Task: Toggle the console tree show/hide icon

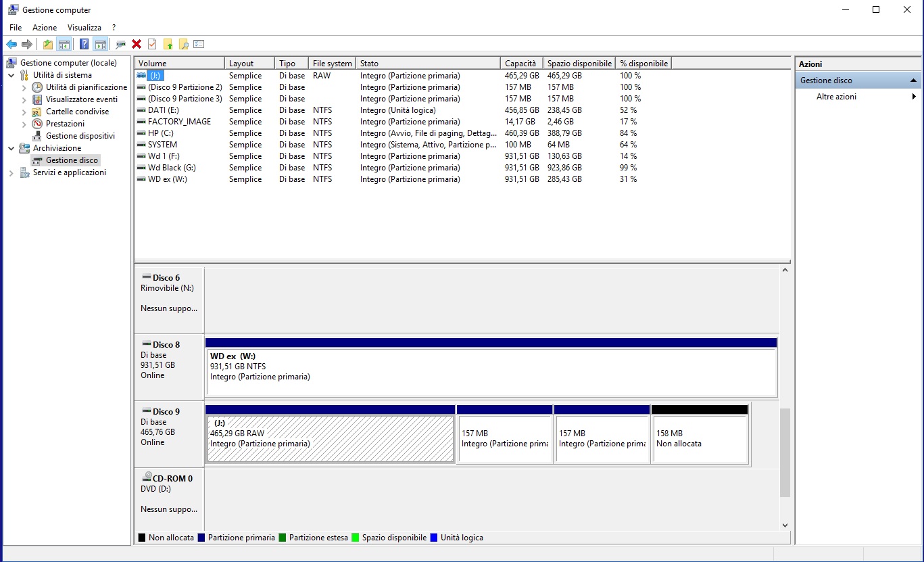Action: pos(64,44)
